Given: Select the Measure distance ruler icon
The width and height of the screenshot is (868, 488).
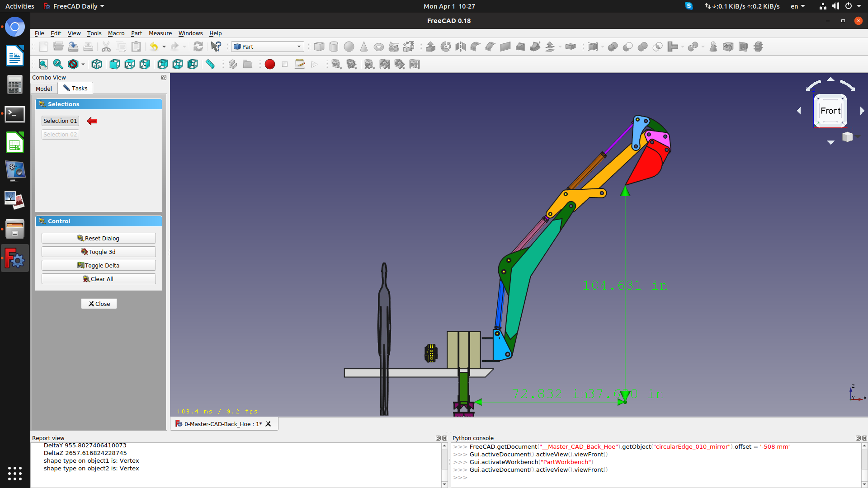Looking at the screenshot, I should 210,64.
